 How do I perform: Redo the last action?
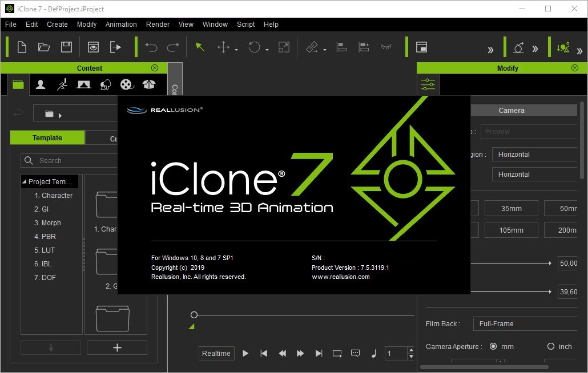pyautogui.click(x=173, y=47)
